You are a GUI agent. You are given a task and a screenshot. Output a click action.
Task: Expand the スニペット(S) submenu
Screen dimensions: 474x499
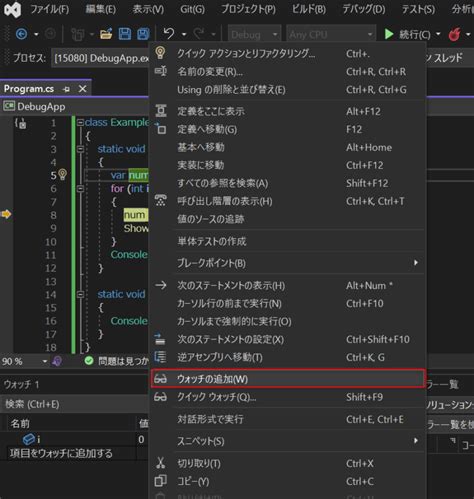click(287, 441)
